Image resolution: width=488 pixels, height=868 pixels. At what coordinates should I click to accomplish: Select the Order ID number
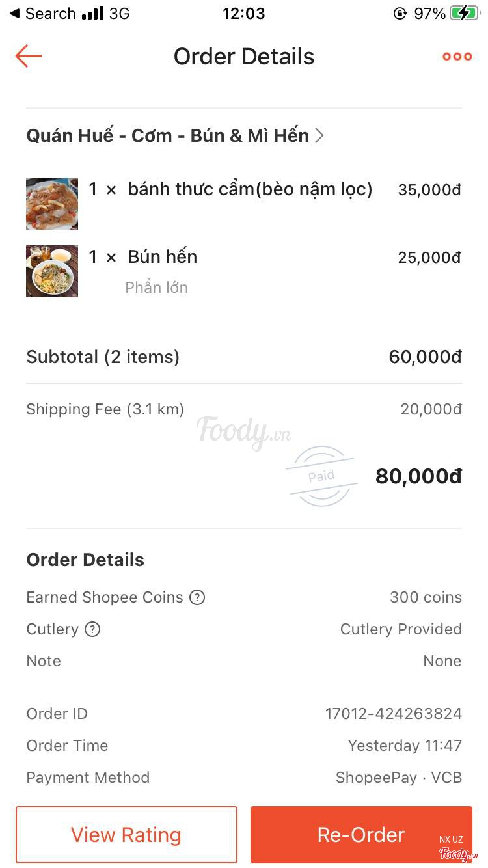pyautogui.click(x=393, y=714)
